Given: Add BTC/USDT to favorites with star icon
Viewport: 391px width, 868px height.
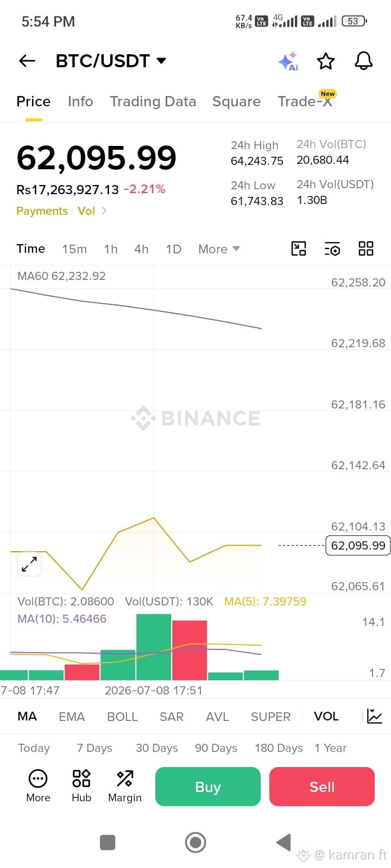Looking at the screenshot, I should (x=326, y=61).
